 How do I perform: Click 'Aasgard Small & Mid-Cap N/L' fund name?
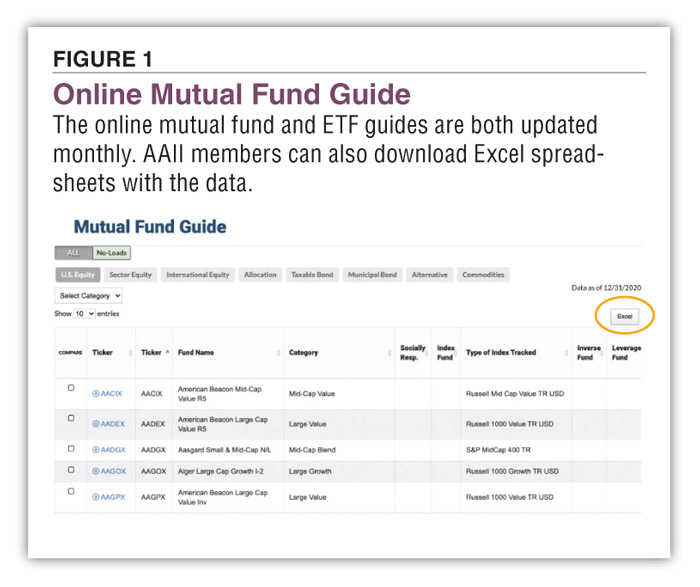click(224, 450)
